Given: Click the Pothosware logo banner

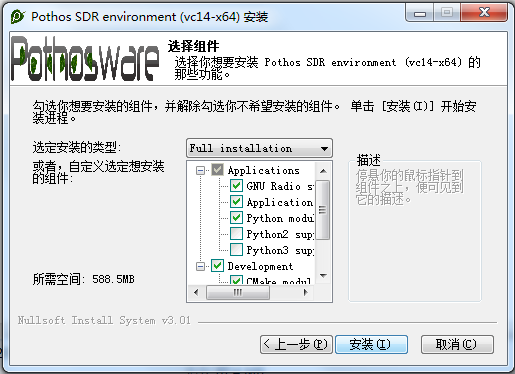Looking at the screenshot, I should 85,59.
